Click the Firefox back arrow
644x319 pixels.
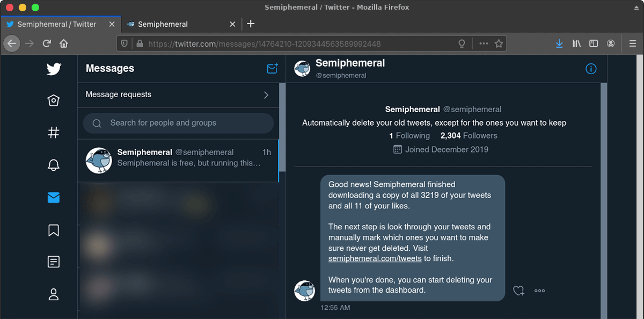[x=12, y=44]
